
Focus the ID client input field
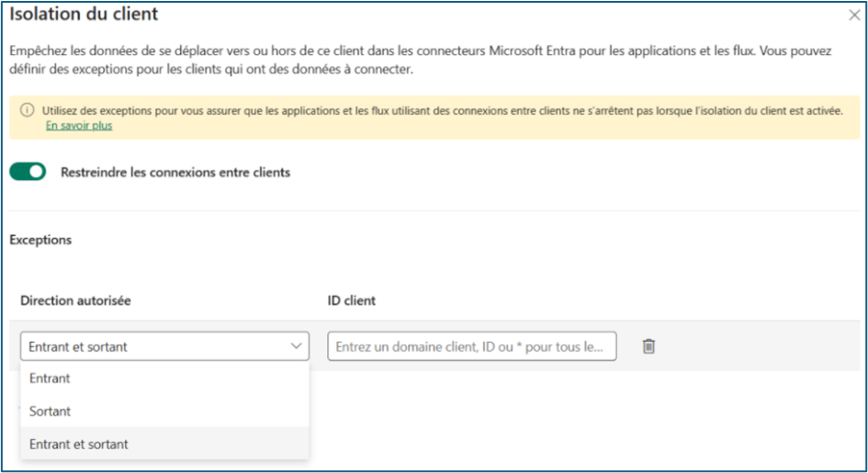click(x=471, y=346)
